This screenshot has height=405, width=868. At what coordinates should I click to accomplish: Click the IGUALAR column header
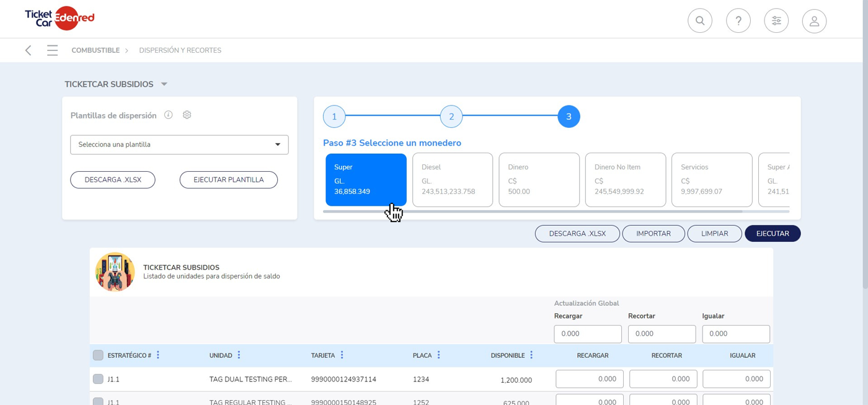[x=743, y=355]
